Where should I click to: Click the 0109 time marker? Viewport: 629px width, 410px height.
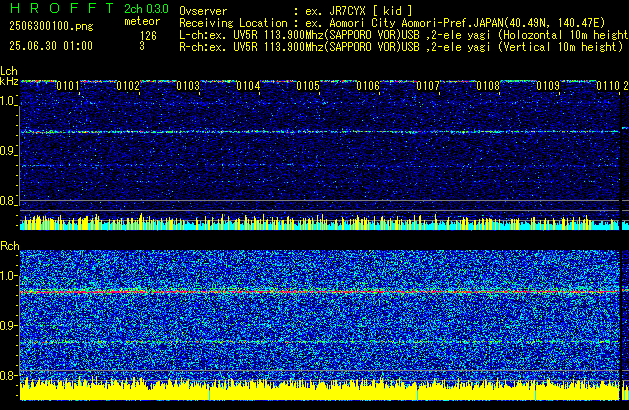(548, 86)
